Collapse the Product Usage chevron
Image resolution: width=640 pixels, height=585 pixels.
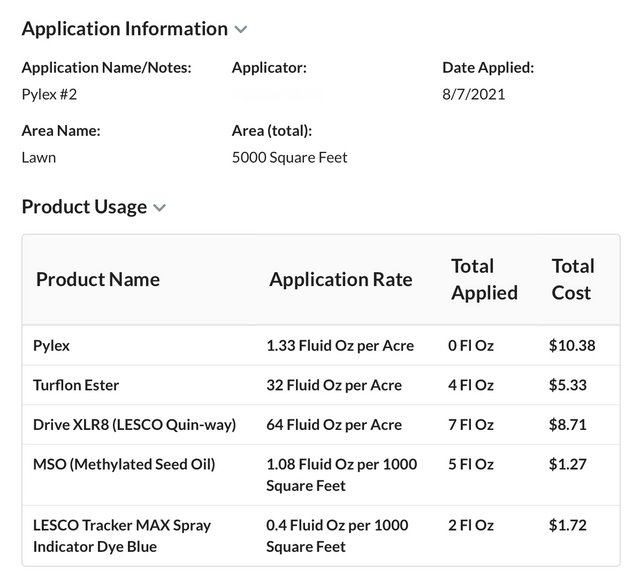point(160,208)
